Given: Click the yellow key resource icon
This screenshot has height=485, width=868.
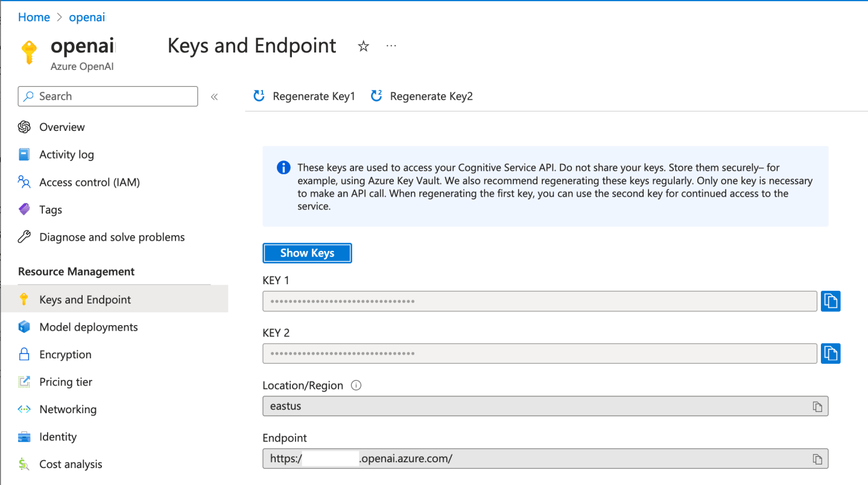Looking at the screenshot, I should [x=29, y=52].
